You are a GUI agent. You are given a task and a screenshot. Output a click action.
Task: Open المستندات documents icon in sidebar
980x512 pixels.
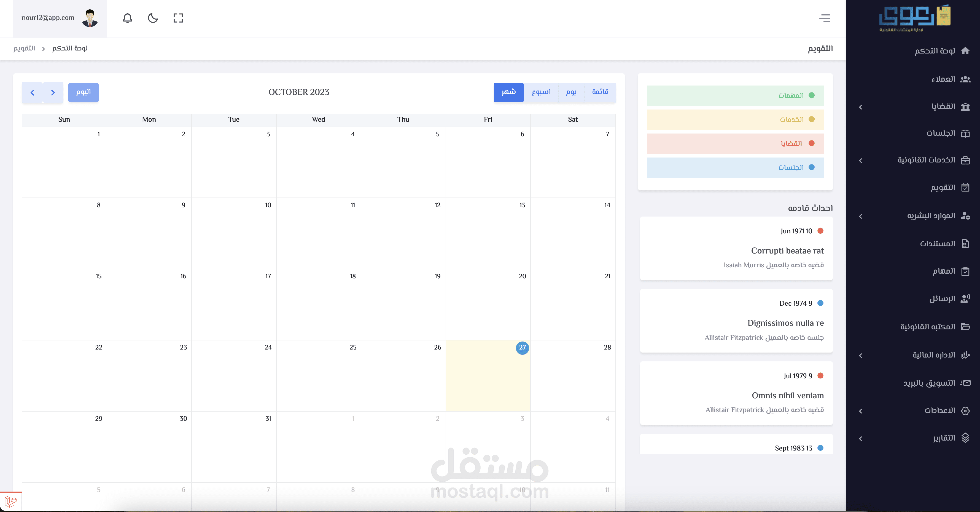tap(965, 244)
